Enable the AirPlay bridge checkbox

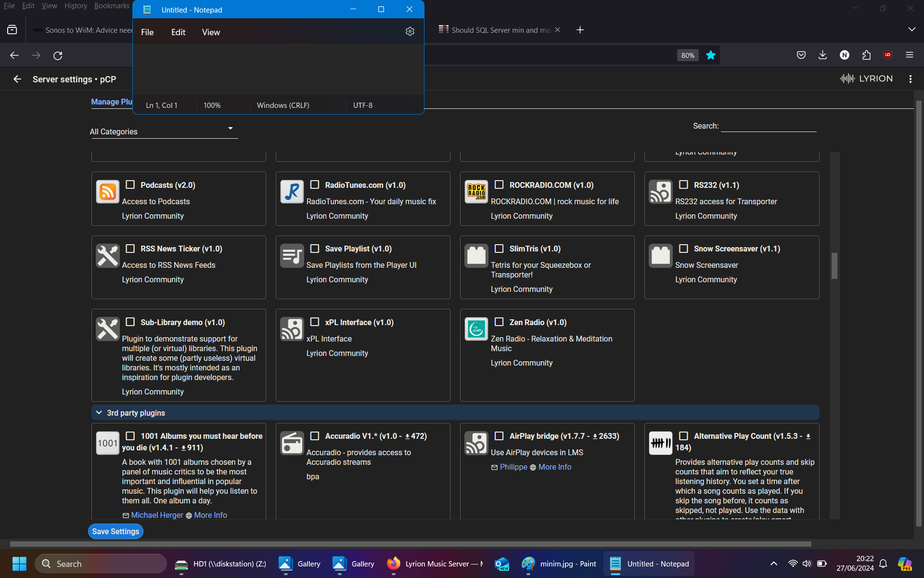499,435
